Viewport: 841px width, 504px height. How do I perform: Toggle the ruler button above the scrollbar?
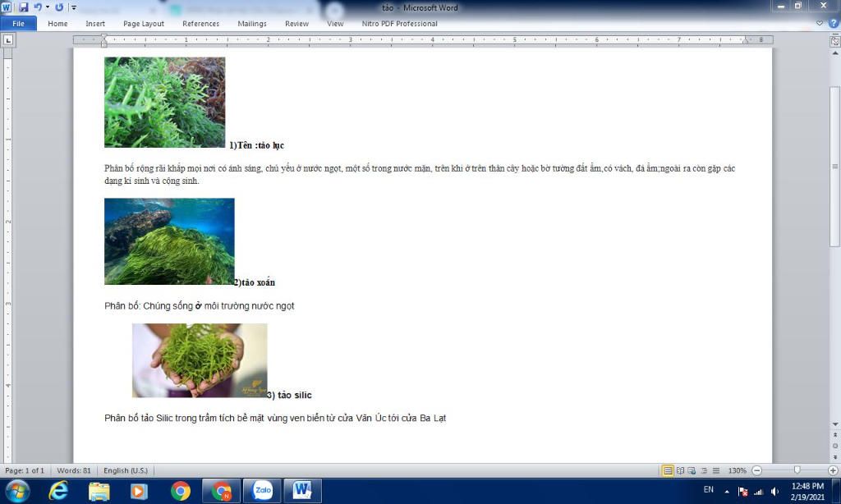[x=834, y=41]
